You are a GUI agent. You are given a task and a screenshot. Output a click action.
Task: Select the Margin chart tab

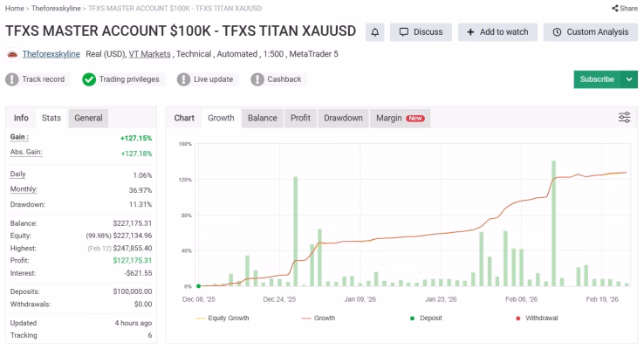pyautogui.click(x=400, y=119)
